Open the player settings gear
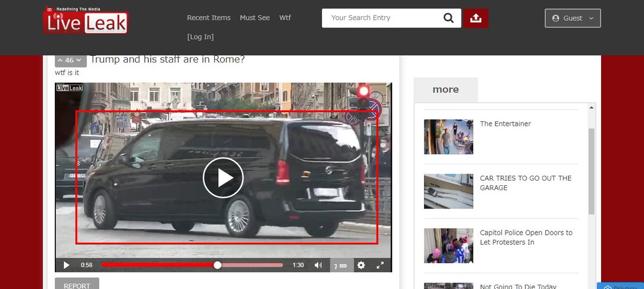644x289 pixels. click(361, 265)
